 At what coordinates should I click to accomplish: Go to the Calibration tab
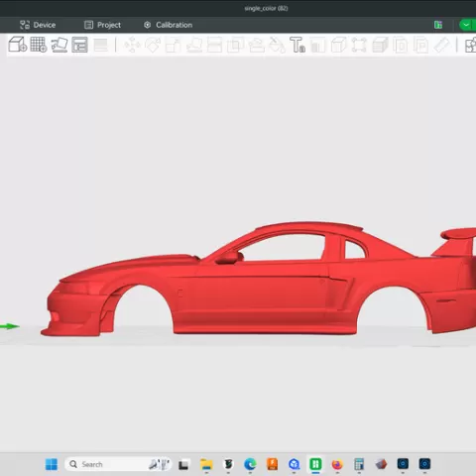coord(168,25)
